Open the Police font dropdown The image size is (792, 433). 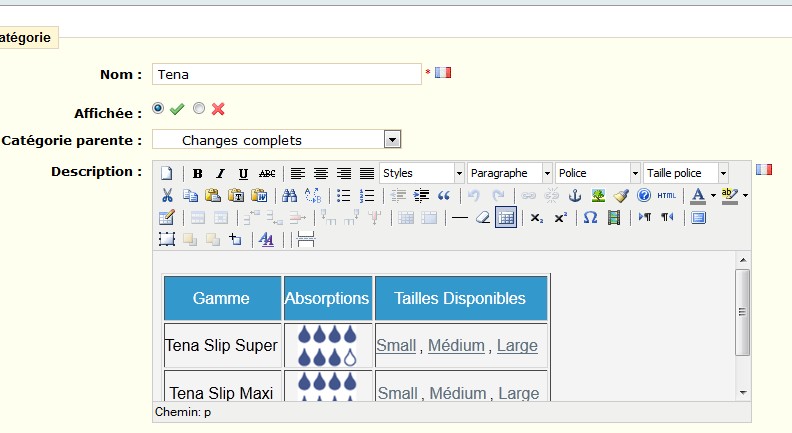(598, 173)
